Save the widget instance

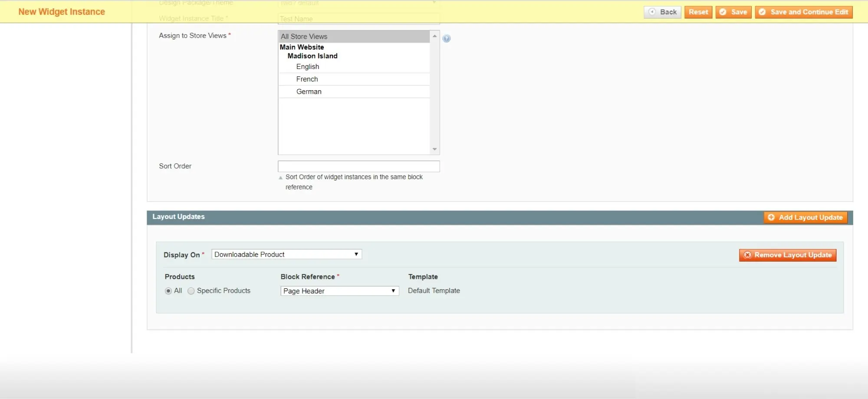[x=733, y=12]
